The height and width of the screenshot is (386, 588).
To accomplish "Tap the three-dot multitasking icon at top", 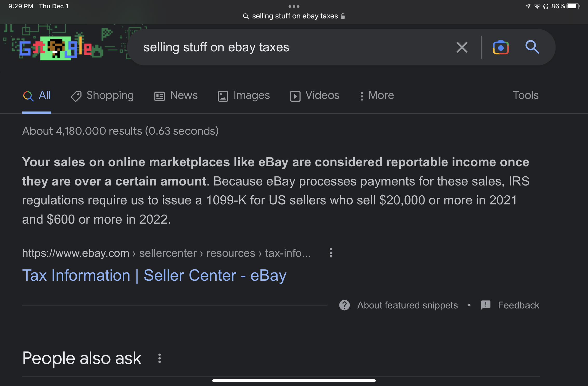I will point(294,6).
